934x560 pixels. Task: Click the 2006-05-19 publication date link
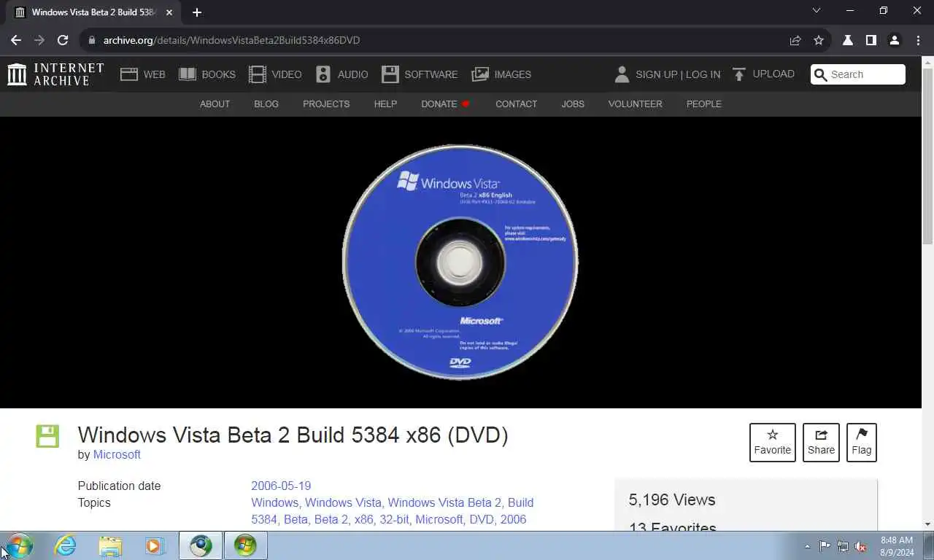(281, 486)
